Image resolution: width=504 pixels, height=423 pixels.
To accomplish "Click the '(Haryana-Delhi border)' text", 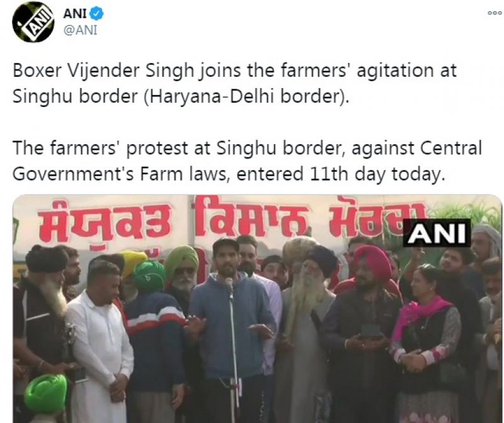I will point(246,96).
